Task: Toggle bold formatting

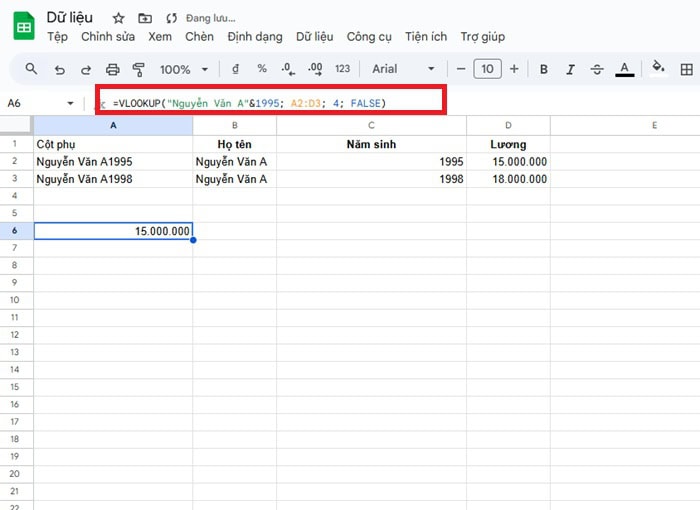Action: [x=544, y=69]
